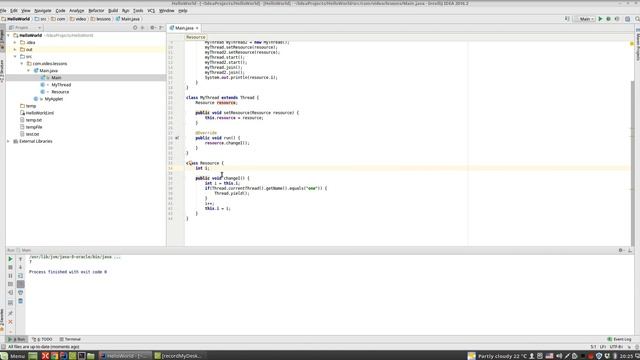Collapse the com.video.lessons package

click(x=22, y=64)
